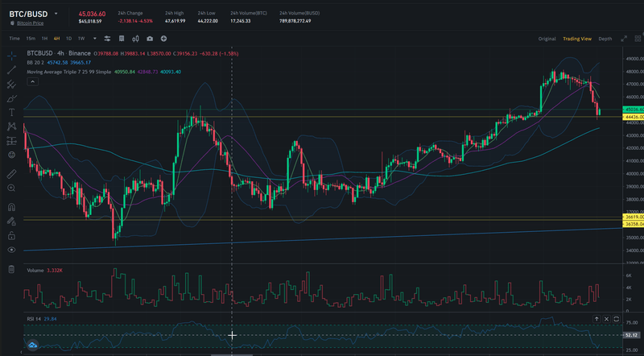
Task: Open the emoji icons tool
Action: pos(11,155)
